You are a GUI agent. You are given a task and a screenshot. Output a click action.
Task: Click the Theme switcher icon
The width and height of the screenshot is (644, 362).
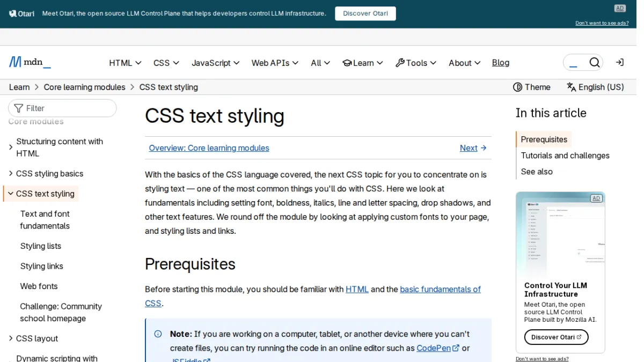(517, 87)
